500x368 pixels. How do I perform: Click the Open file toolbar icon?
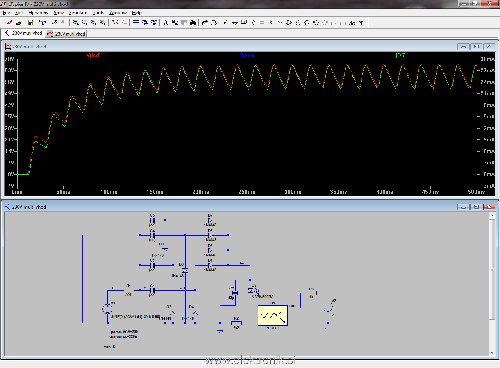coord(19,22)
